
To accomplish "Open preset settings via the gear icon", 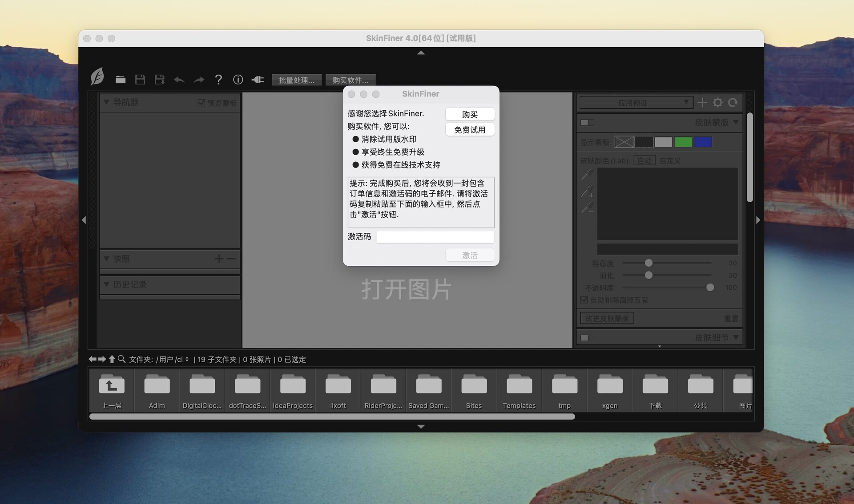I will (717, 103).
